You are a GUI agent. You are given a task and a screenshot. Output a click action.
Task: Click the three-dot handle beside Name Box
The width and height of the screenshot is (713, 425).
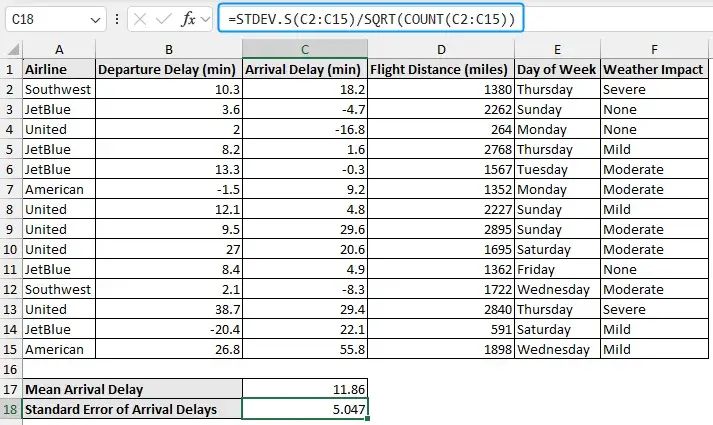click(x=117, y=19)
